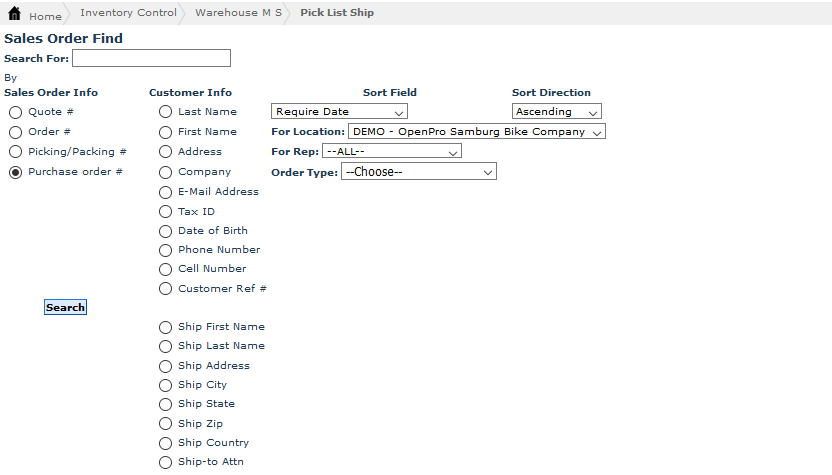Choose E-Mail Address search option

coord(166,192)
